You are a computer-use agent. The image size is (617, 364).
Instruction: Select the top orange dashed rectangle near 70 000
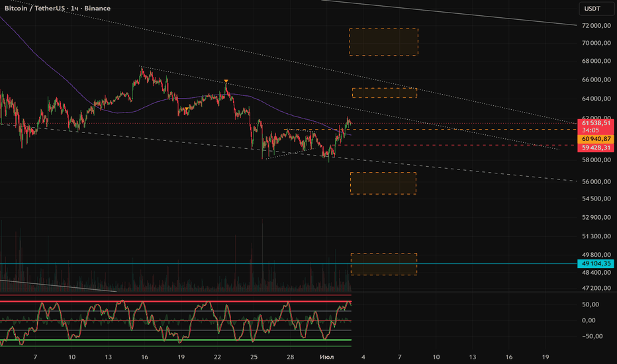(x=384, y=42)
